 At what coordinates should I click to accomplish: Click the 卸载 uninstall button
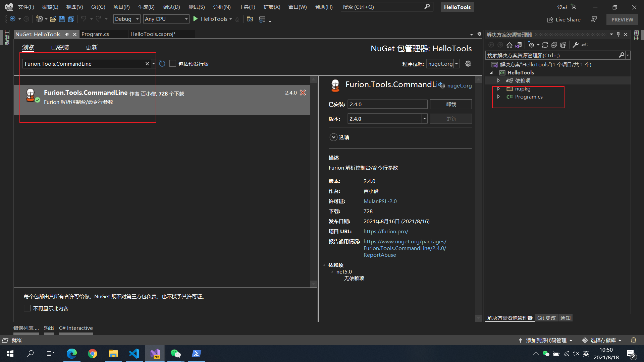(451, 104)
